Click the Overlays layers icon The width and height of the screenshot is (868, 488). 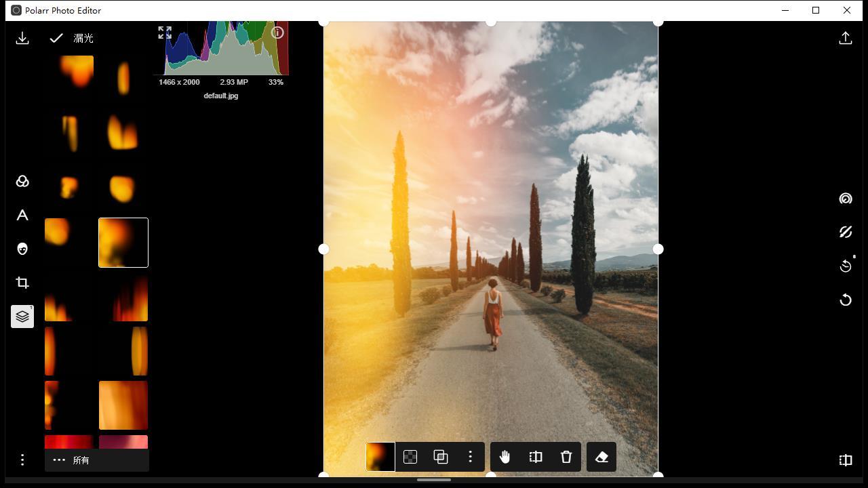22,317
